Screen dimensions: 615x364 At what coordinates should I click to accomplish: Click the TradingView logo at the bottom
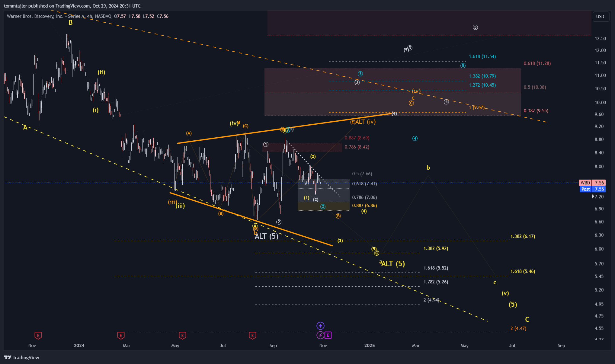(21, 357)
